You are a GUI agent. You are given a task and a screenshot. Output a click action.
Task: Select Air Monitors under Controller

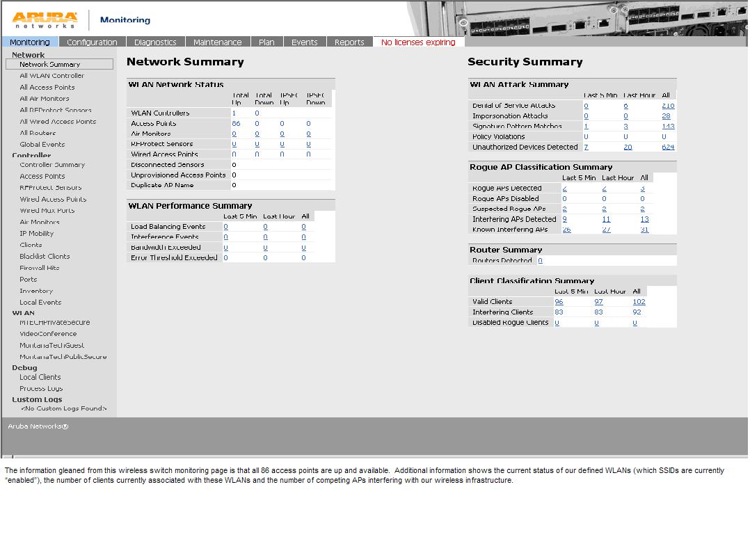pos(40,222)
